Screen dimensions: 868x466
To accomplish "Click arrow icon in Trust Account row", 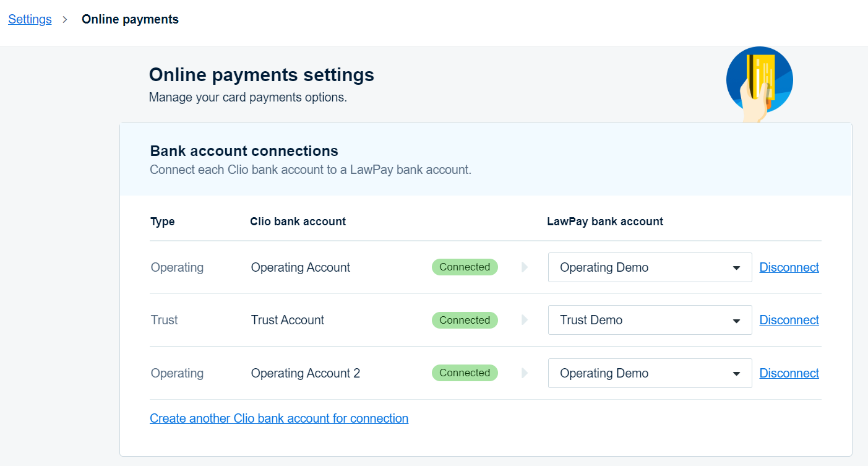I will click(525, 320).
